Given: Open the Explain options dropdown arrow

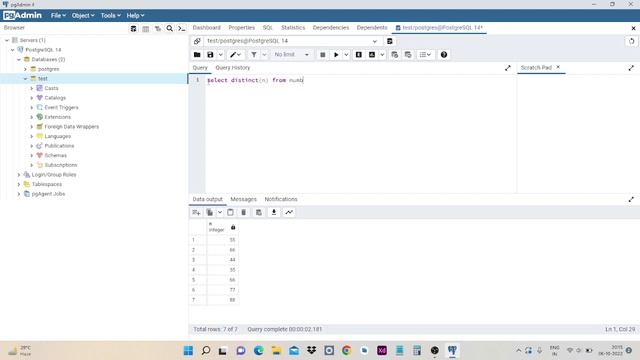Looking at the screenshot, I should (x=382, y=55).
